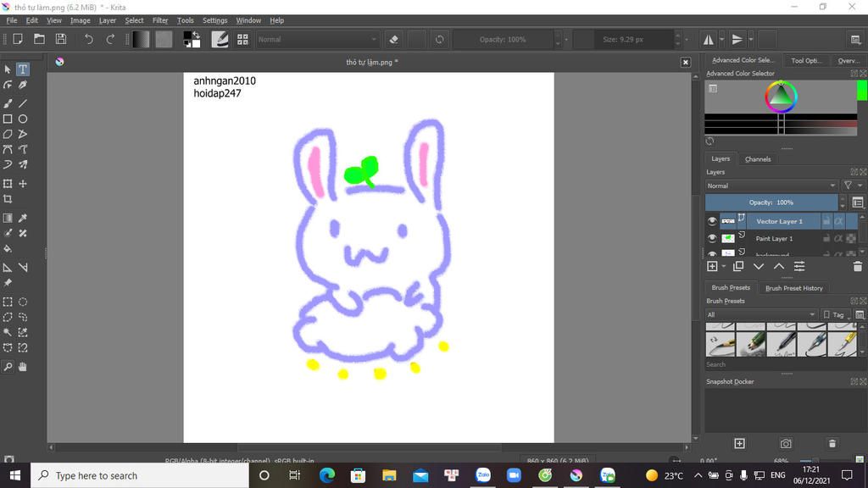Open the Layer menu
This screenshot has width=868, height=488.
(x=108, y=20)
